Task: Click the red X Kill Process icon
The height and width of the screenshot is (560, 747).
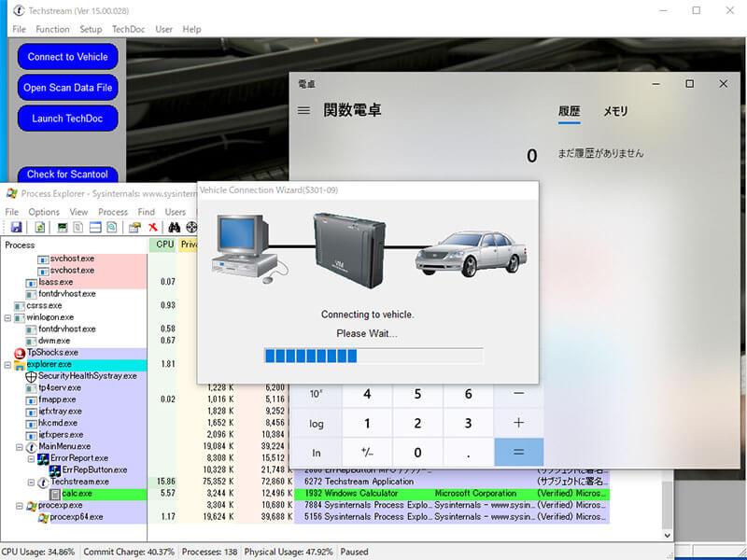Action: [x=153, y=227]
